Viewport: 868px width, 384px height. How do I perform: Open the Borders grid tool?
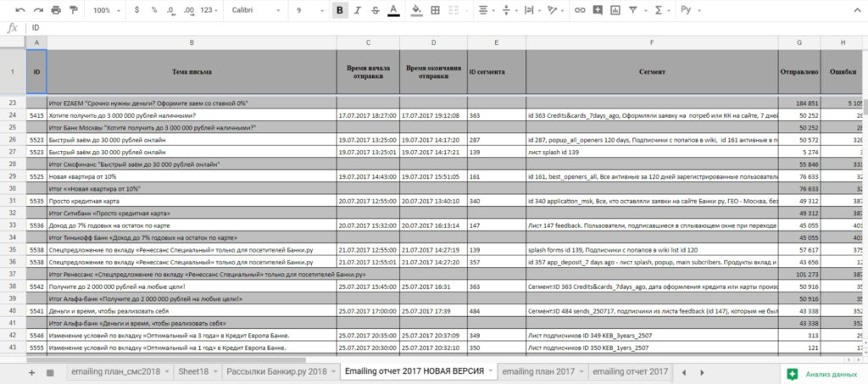coord(435,10)
